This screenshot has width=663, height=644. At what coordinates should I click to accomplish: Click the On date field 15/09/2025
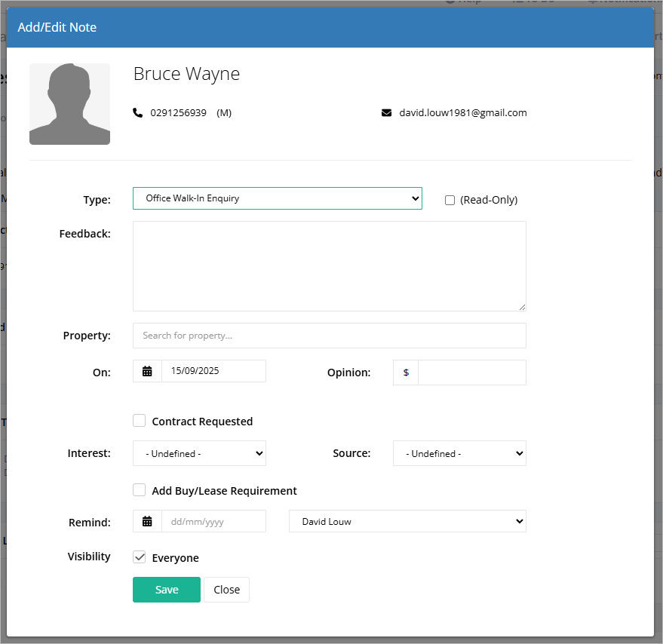coord(213,371)
